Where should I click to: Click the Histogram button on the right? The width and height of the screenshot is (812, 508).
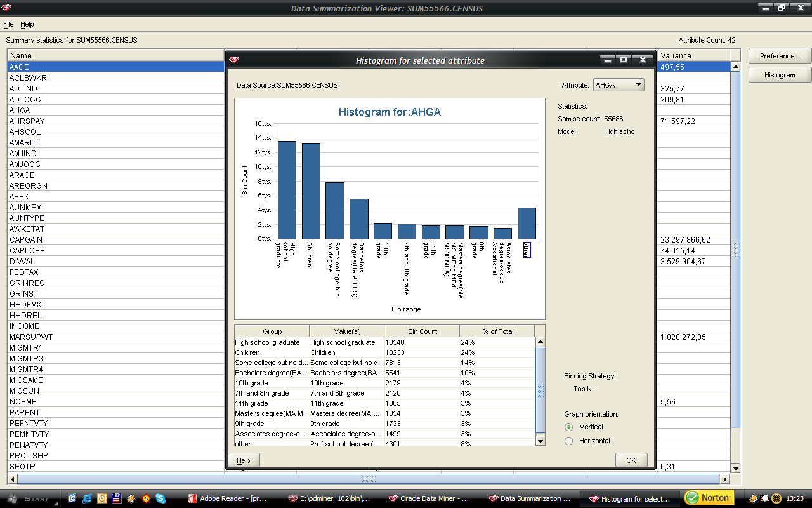(x=780, y=75)
